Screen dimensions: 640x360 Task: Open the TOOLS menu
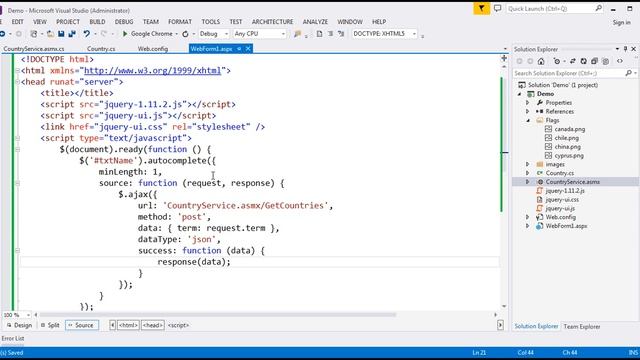click(x=211, y=22)
